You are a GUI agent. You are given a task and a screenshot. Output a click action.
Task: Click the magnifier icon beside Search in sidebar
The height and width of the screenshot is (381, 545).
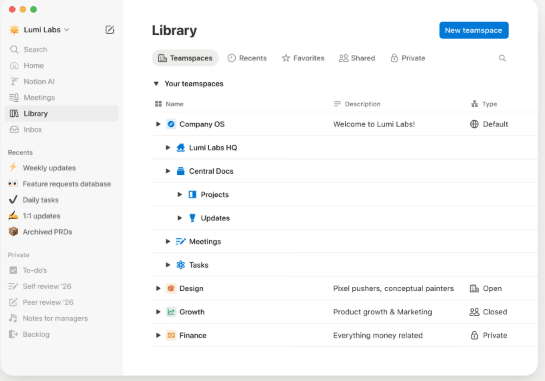[x=14, y=49]
